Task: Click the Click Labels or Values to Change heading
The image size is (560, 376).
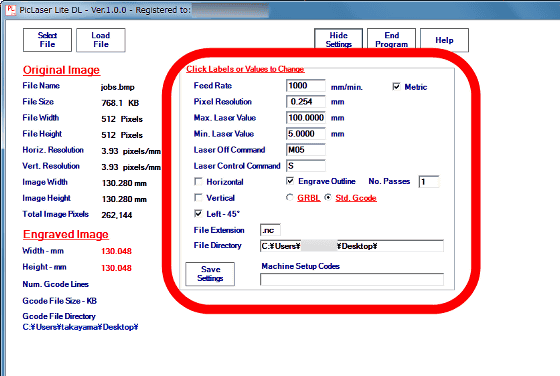Action: (245, 69)
